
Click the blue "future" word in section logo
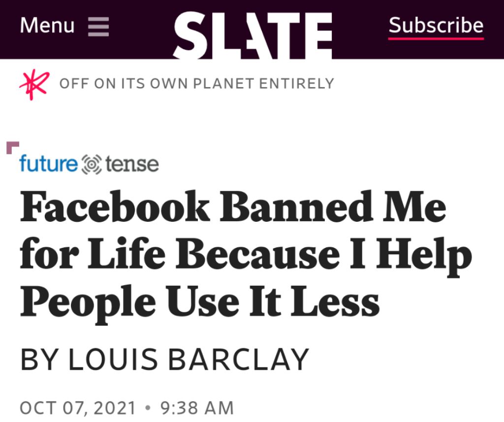[49, 164]
